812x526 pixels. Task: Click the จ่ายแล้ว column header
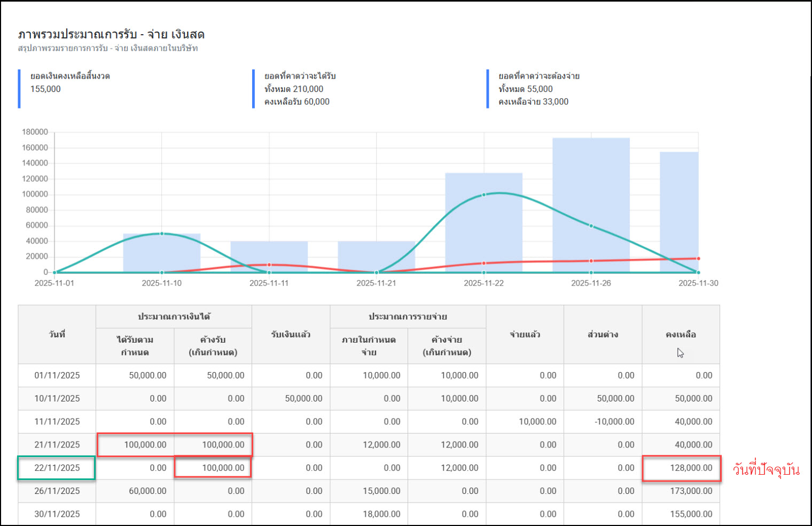click(525, 335)
